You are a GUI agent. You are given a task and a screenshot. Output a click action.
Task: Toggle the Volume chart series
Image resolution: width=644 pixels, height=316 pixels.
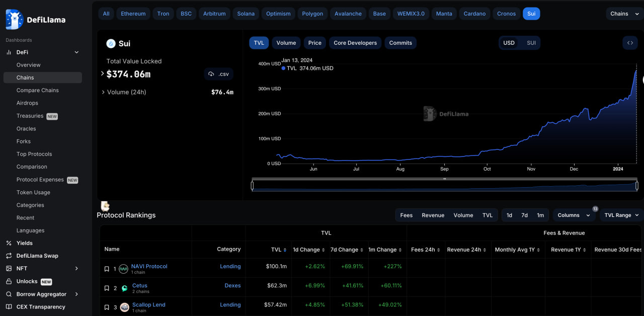click(286, 43)
